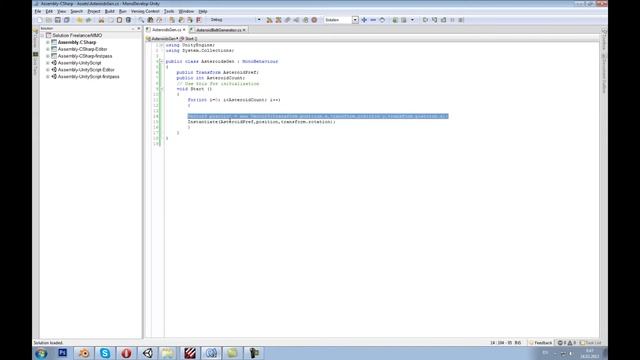Click the 'void Start ()' code line
Image resolution: width=640 pixels, height=360 pixels.
click(194, 89)
